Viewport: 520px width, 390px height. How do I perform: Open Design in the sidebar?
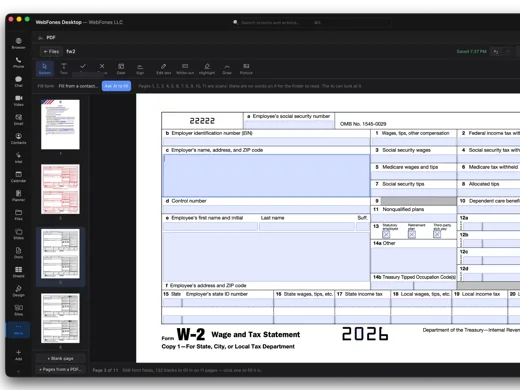tap(18, 291)
